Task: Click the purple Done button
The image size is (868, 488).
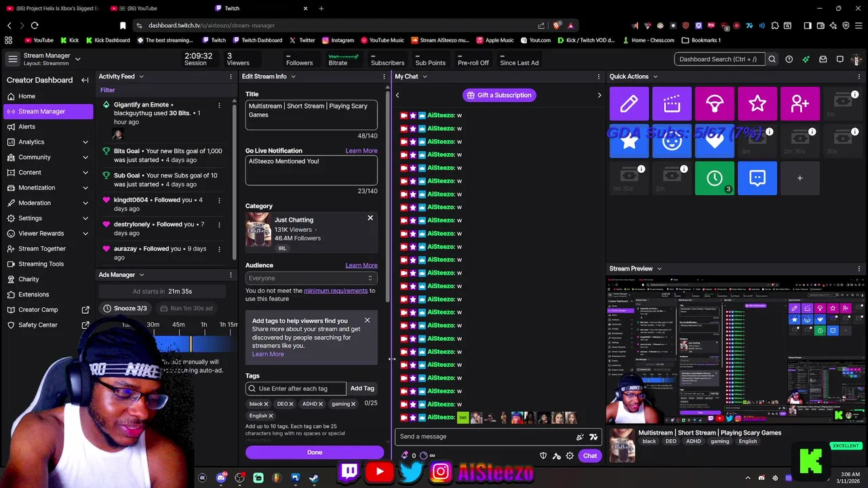Action: [315, 453]
